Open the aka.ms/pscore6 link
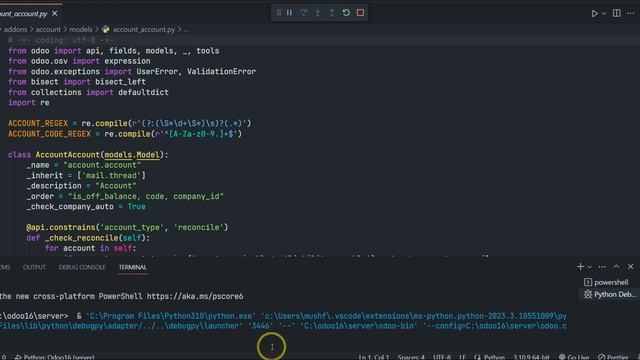 click(195, 296)
